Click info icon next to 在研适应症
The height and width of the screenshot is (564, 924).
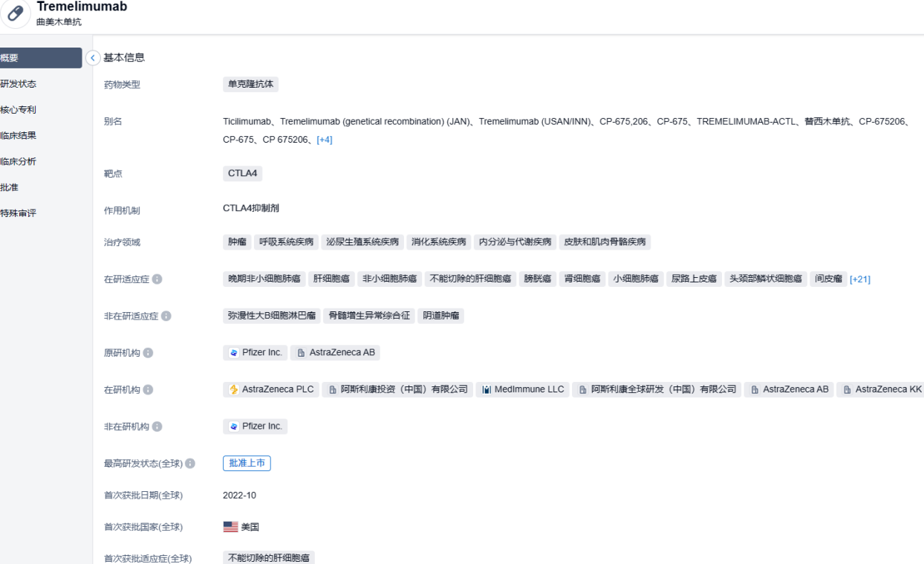157,279
